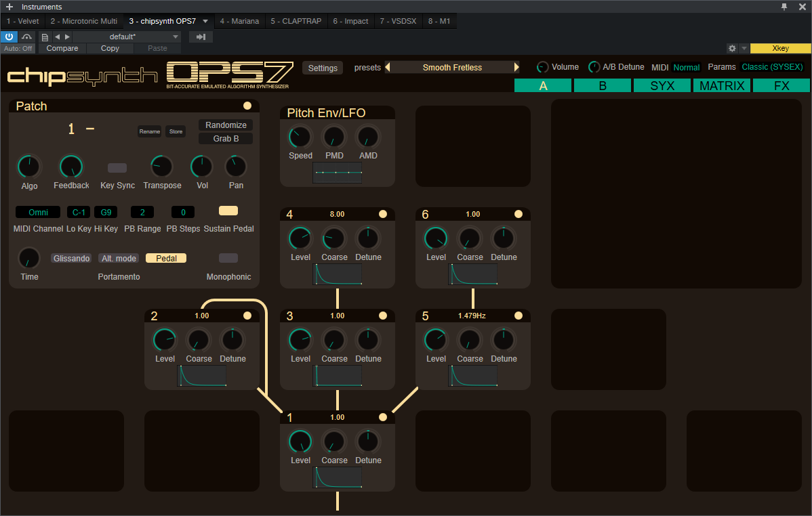Select previous chipsynth preset arrow
This screenshot has width=812, height=516.
coord(388,67)
